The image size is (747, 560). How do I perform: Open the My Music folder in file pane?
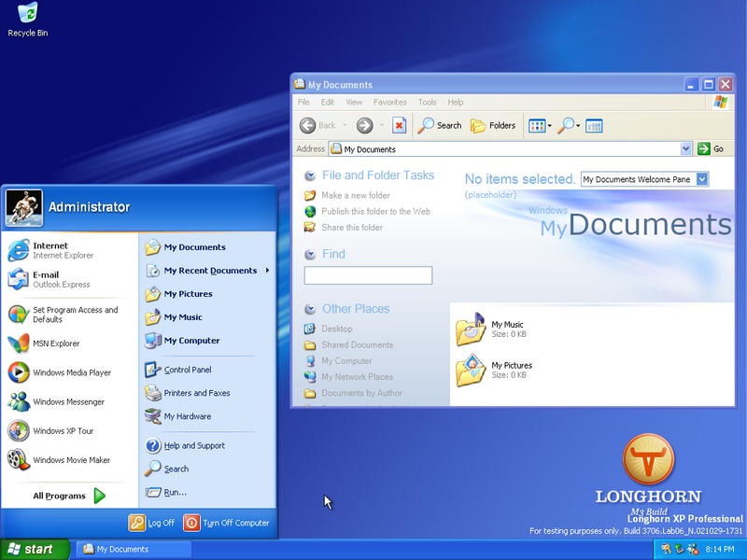470,329
